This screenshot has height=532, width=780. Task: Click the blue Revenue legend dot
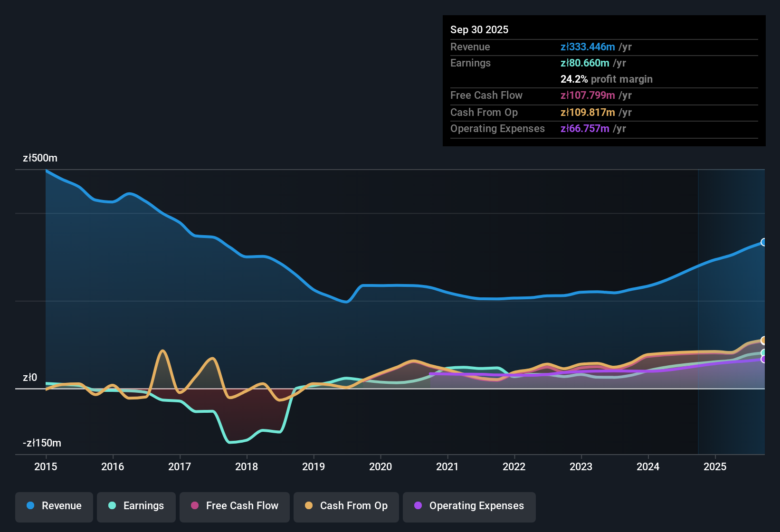tap(30, 506)
